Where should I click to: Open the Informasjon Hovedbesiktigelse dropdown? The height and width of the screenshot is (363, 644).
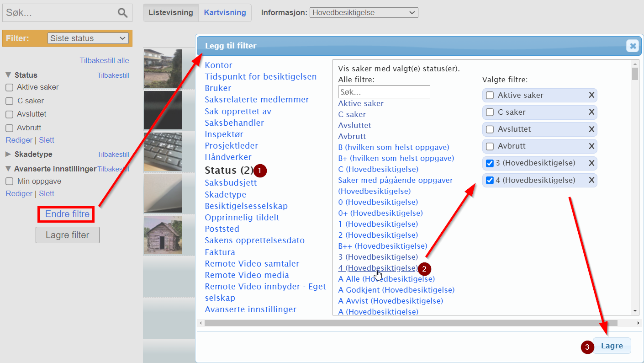(x=364, y=13)
